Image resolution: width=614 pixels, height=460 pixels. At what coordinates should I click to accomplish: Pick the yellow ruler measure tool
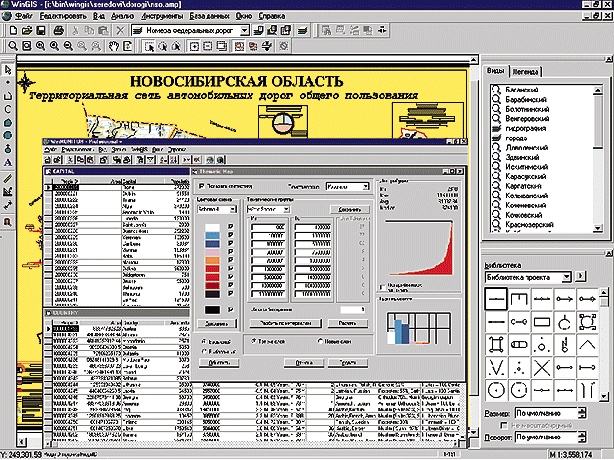(8, 179)
